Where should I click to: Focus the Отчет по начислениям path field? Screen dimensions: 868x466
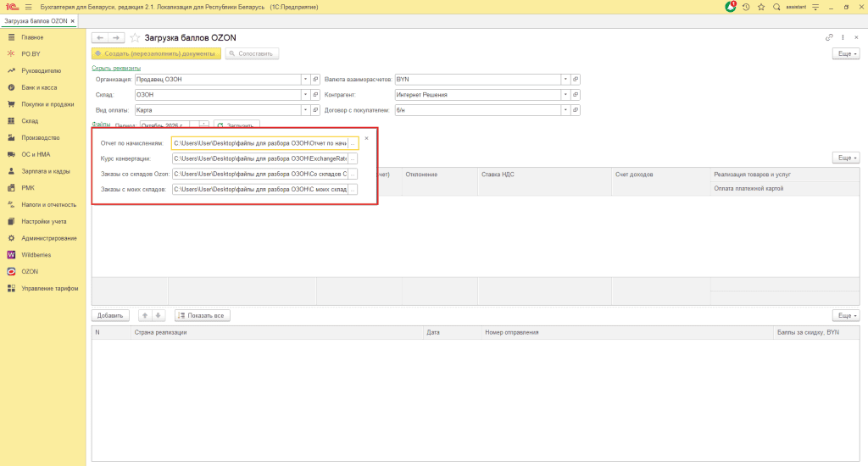tap(260, 143)
